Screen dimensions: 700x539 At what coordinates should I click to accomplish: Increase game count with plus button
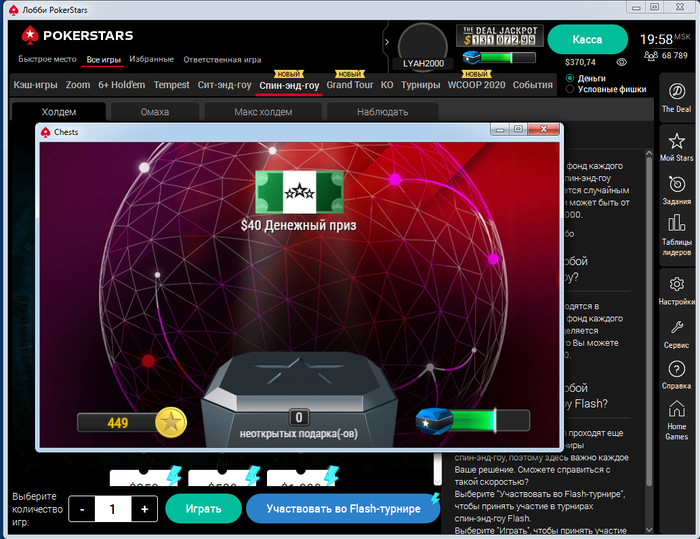coord(144,509)
